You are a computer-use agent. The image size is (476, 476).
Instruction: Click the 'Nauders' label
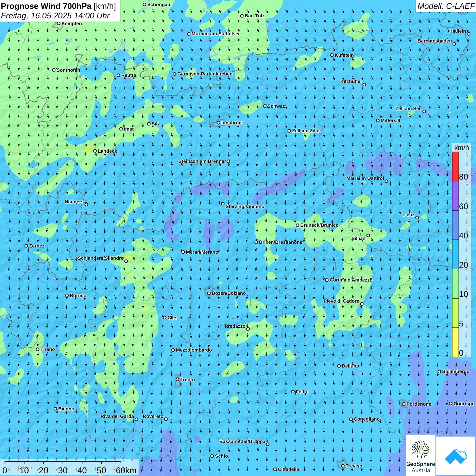point(74,202)
